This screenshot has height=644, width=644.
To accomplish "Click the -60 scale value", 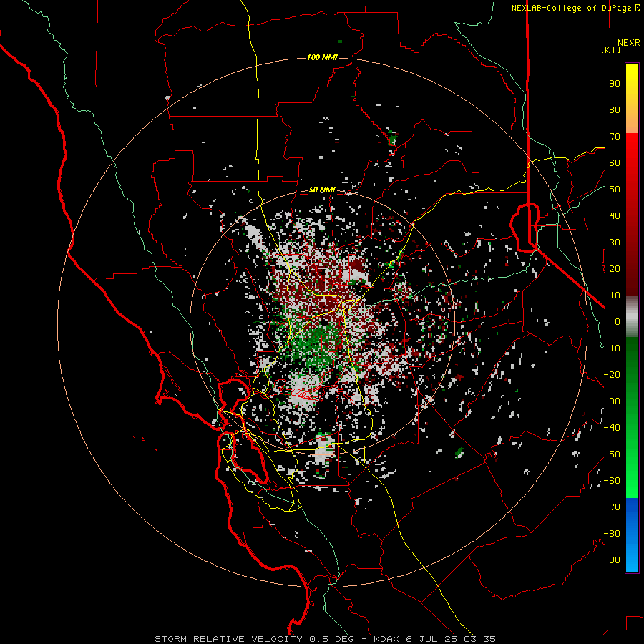I will pos(612,481).
